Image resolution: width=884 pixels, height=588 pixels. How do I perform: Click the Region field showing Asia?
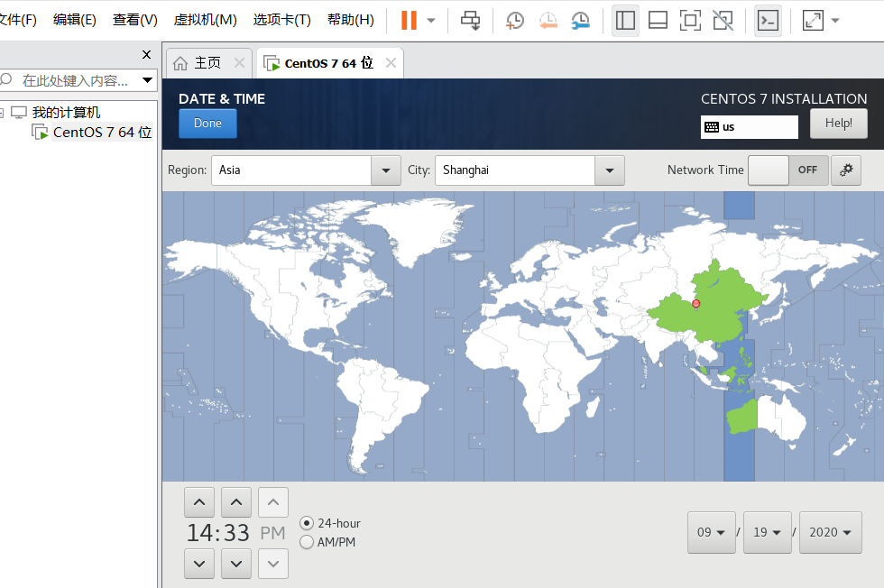[x=290, y=170]
